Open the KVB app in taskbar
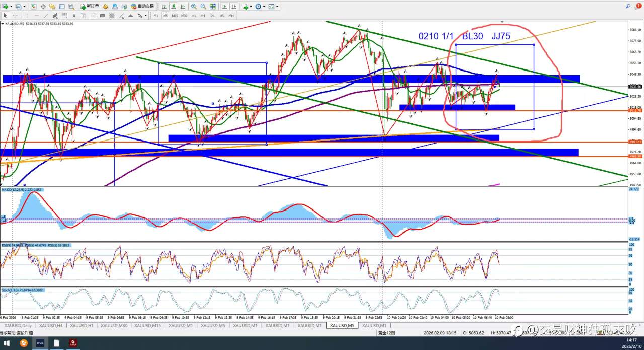This screenshot has width=644, height=350. (x=40, y=343)
